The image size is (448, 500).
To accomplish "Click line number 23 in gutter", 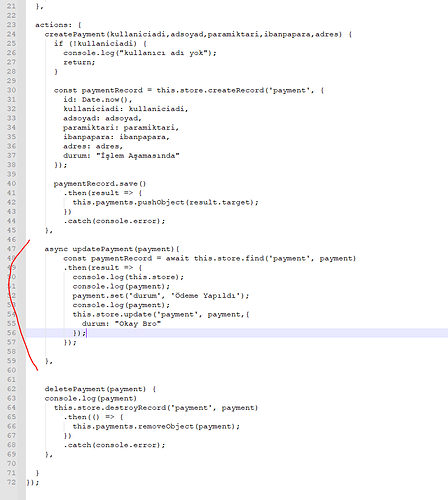I will 11,25.
